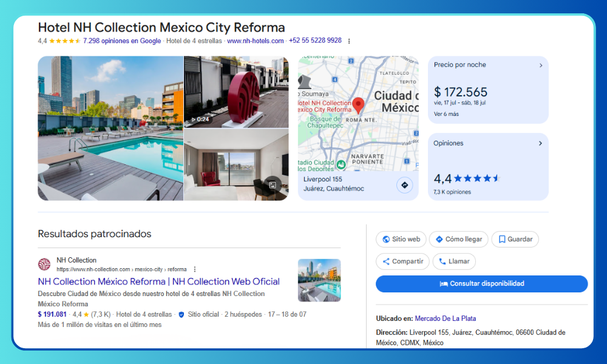Click the $ 191.081 price in sponsored result
Image resolution: width=607 pixels, height=364 pixels.
(x=52, y=314)
